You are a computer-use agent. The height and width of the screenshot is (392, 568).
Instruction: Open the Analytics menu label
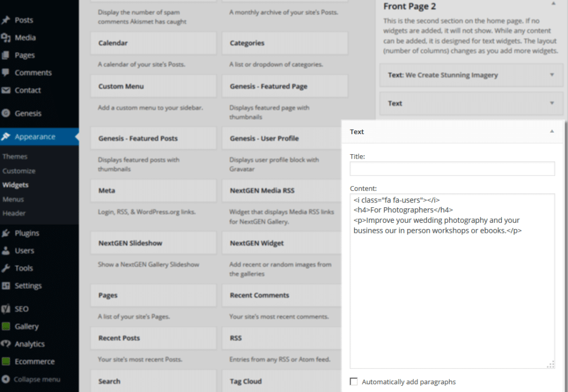pyautogui.click(x=29, y=344)
